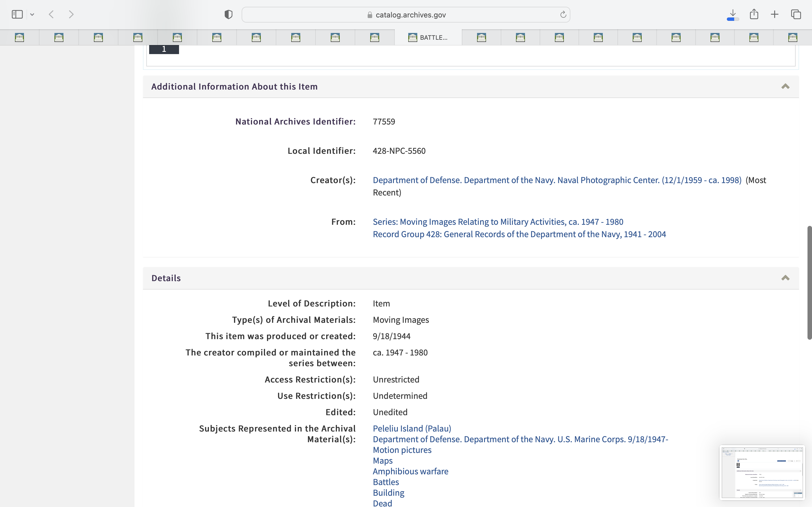Switch to the BATTLE tab
The height and width of the screenshot is (507, 812).
[x=428, y=37]
